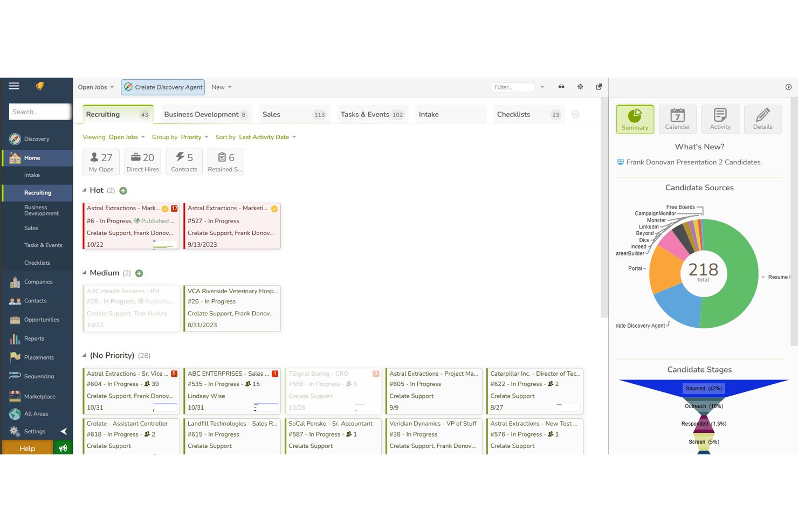Click in the sidebar Search field

pyautogui.click(x=40, y=112)
